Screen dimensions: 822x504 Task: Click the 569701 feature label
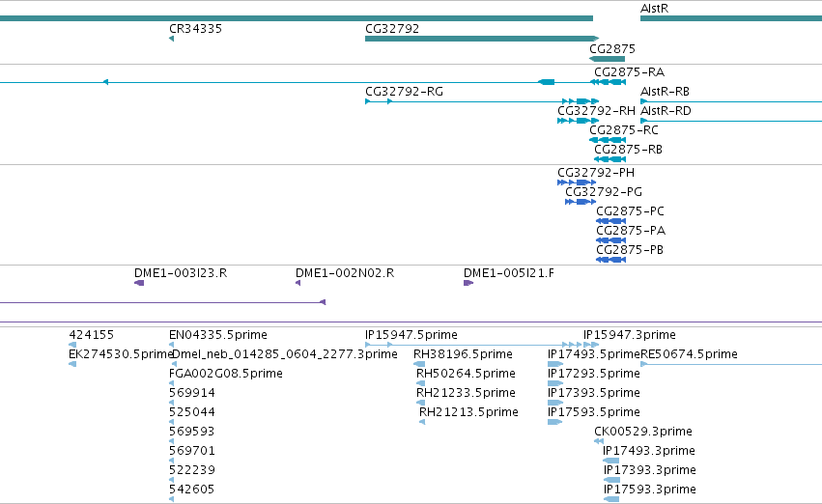192,452
